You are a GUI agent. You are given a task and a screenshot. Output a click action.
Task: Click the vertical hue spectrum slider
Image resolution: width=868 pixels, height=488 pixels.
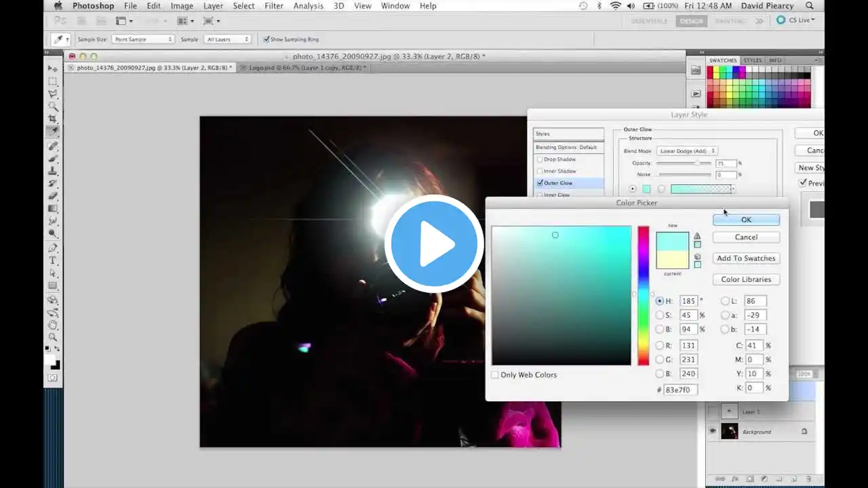[x=643, y=296]
